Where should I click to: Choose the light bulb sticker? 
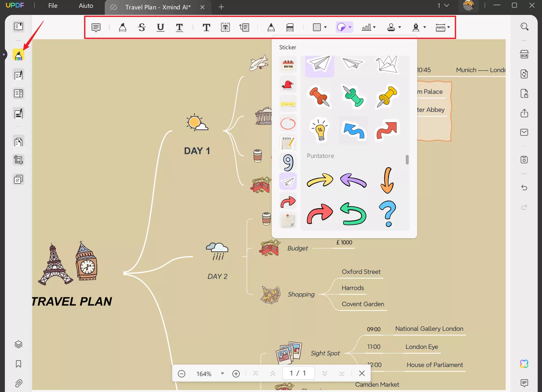320,130
